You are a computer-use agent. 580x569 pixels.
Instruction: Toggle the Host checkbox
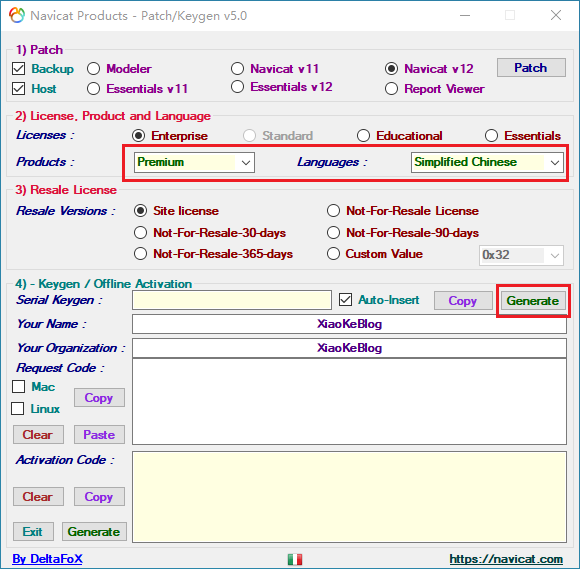coord(18,89)
